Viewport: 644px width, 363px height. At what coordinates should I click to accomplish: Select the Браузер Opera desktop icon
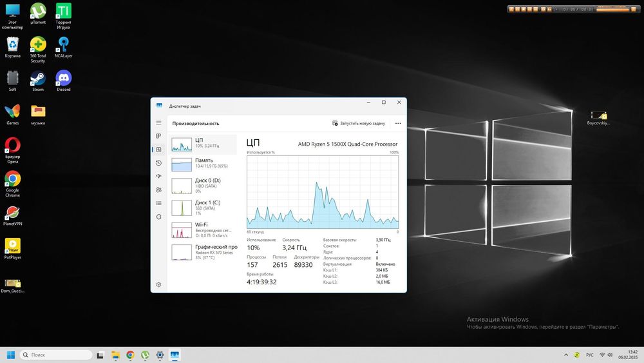tap(12, 150)
